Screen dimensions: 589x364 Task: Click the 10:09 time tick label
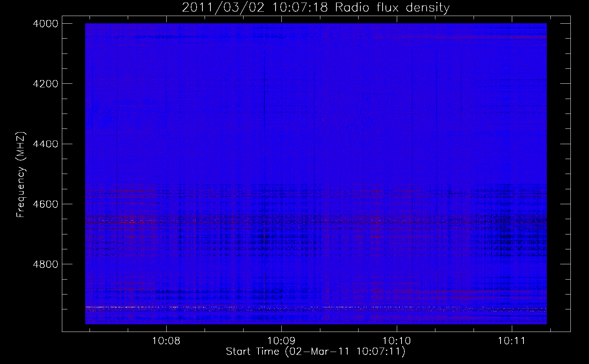pos(281,341)
